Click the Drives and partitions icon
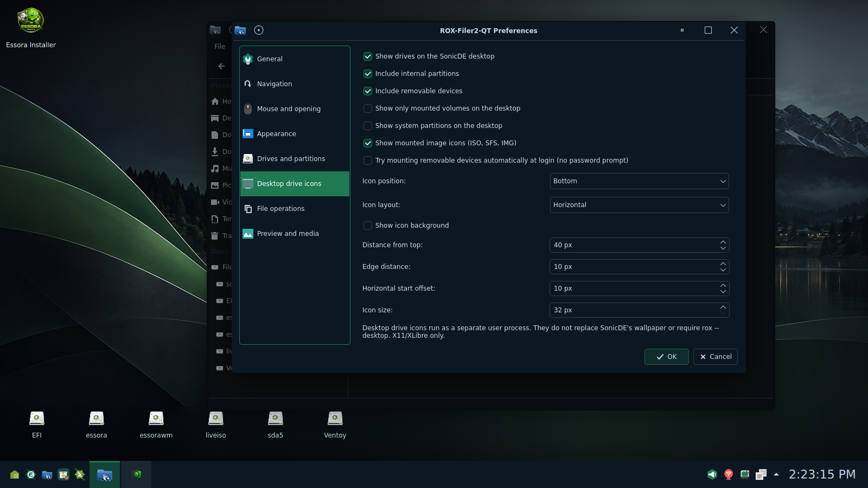The height and width of the screenshot is (488, 868). click(x=248, y=159)
